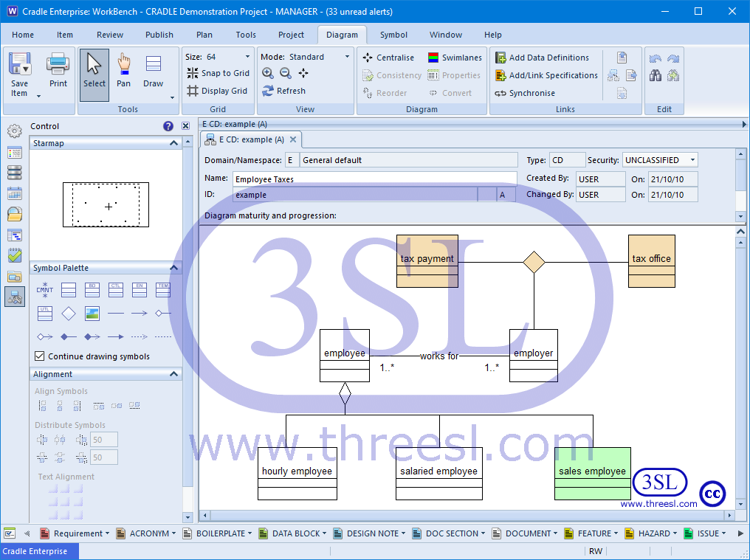Click the sidebar database stack icon
This screenshot has height=560, width=750.
(x=15, y=173)
